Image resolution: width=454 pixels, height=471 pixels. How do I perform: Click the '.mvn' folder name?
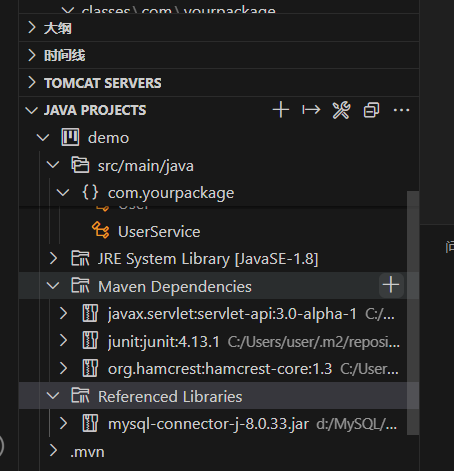pyautogui.click(x=87, y=452)
